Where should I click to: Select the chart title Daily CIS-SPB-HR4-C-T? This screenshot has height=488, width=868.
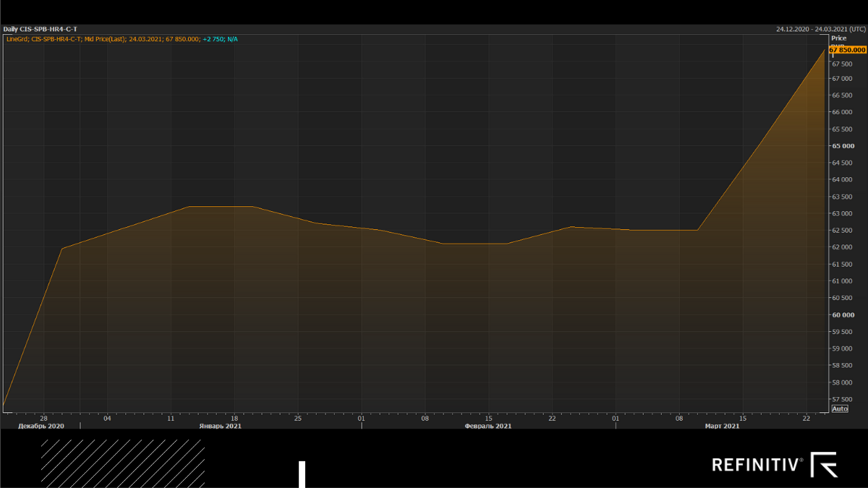click(x=41, y=29)
